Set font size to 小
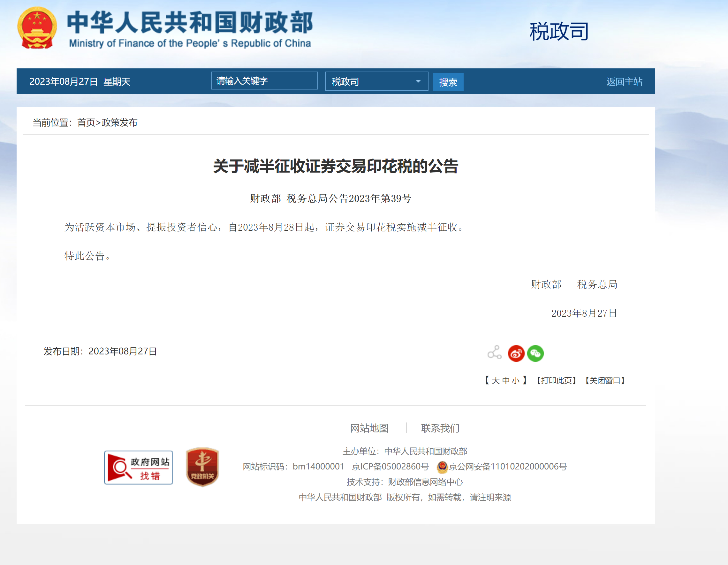This screenshot has width=728, height=565. 516,381
